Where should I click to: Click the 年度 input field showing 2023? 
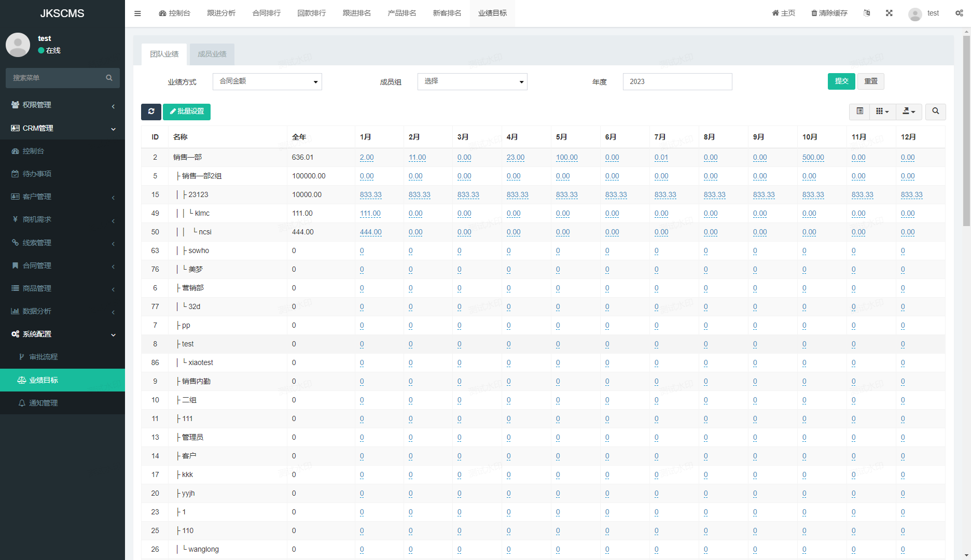pos(677,81)
